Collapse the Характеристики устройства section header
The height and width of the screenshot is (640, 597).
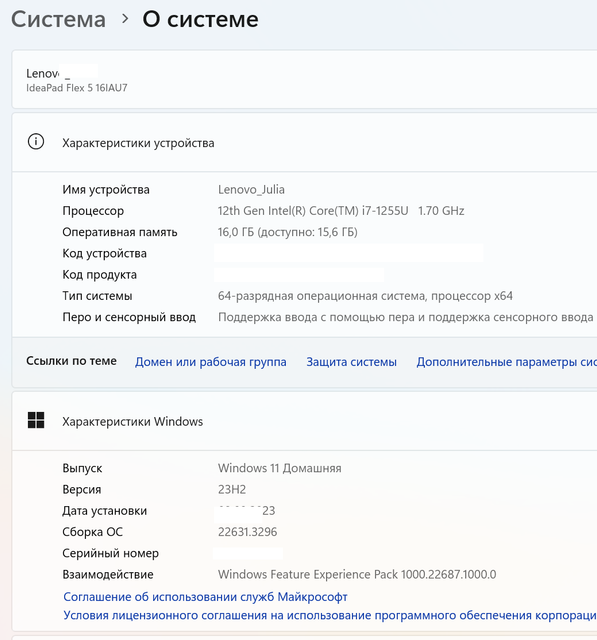(304, 142)
